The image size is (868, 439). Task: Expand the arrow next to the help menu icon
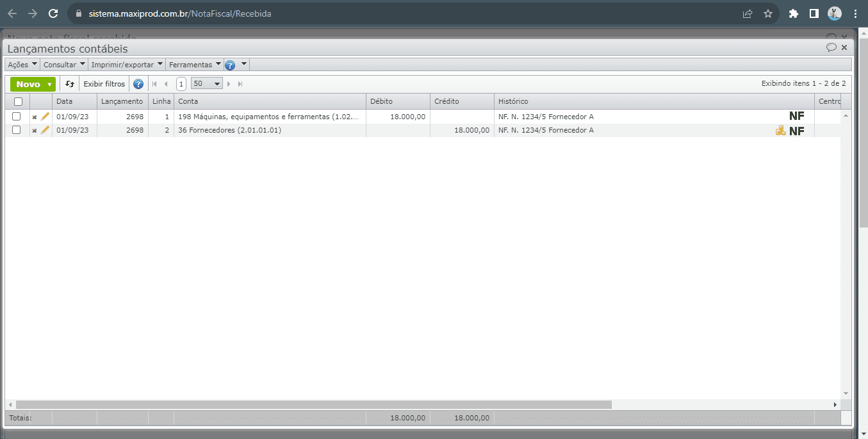(x=244, y=64)
